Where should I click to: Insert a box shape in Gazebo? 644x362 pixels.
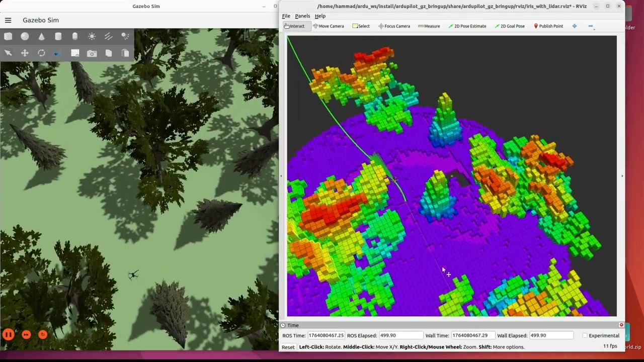(8, 36)
